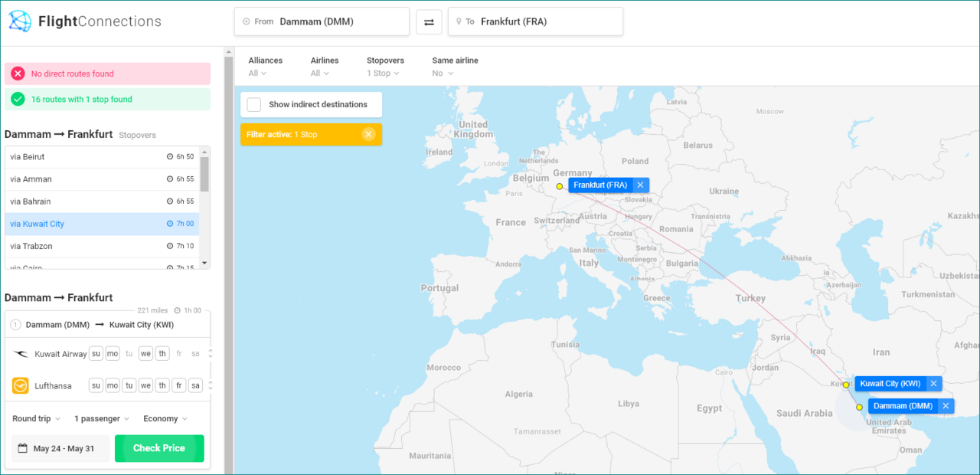Click the To field pin icon
The height and width of the screenshot is (475, 980).
coord(459,22)
